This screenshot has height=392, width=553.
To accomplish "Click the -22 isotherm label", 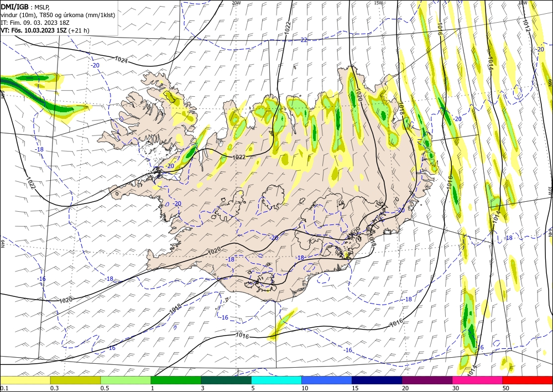I will [303, 40].
